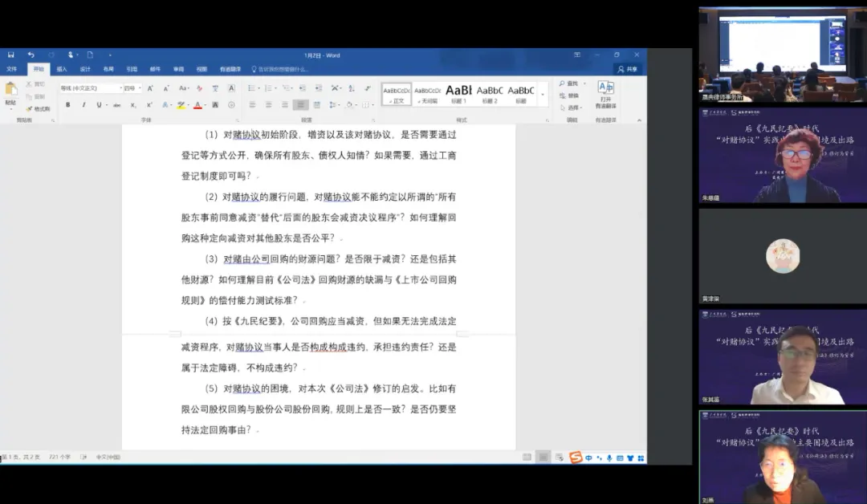Click the character border (boxed A) icon

click(x=231, y=87)
